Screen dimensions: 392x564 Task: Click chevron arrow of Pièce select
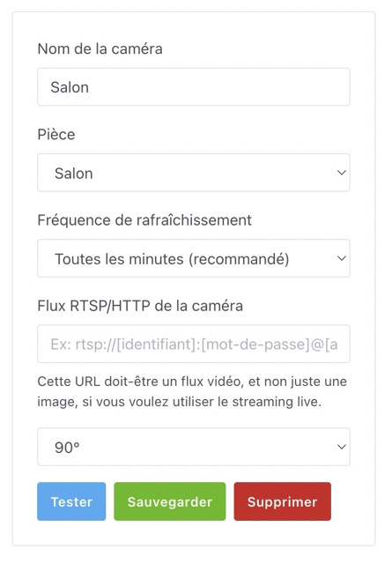(341, 173)
